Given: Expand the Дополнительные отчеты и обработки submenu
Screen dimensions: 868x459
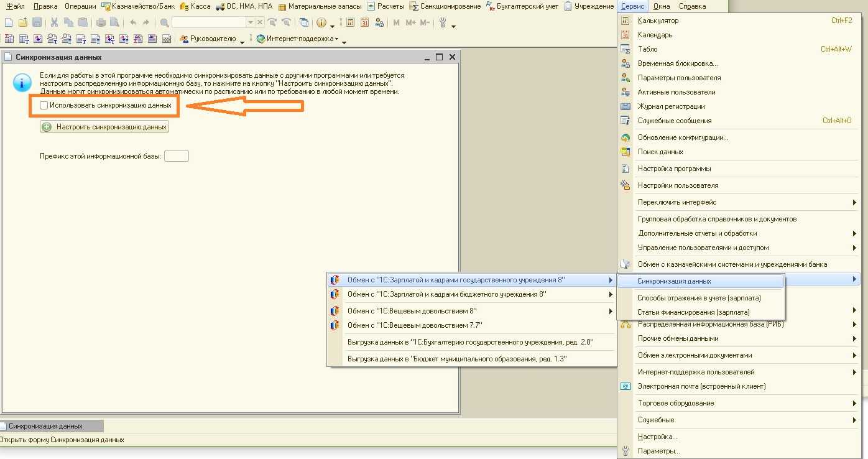Looking at the screenshot, I should (x=855, y=233).
